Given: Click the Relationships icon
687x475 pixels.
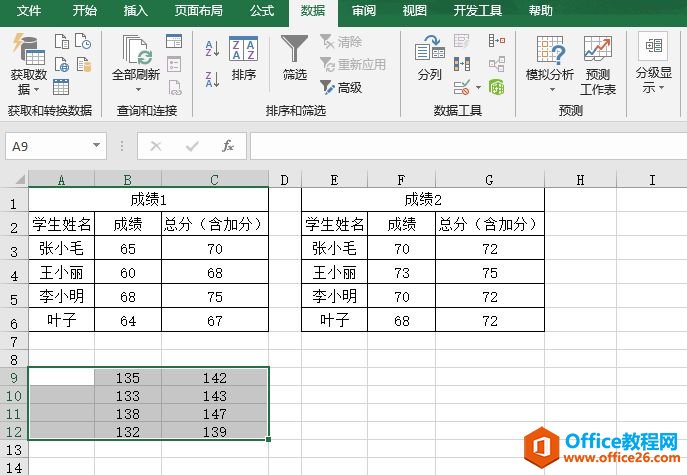Looking at the screenshot, I should pyautogui.click(x=497, y=64).
